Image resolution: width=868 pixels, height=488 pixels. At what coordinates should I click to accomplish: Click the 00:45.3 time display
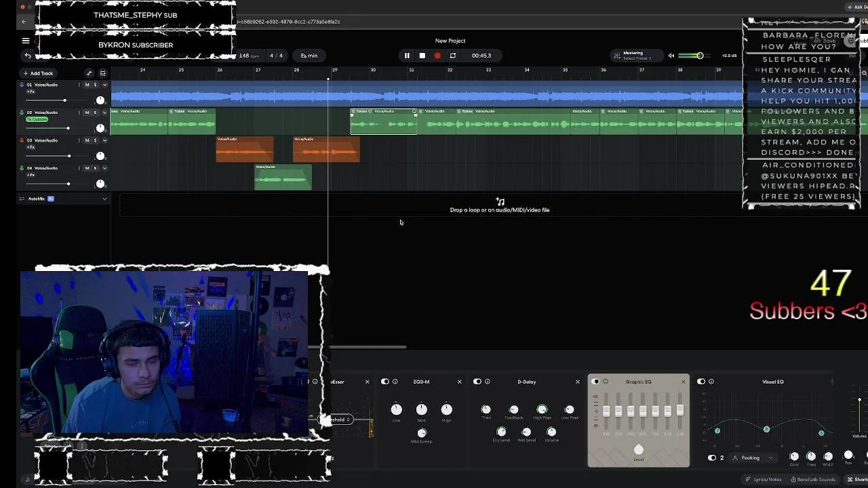[x=481, y=56]
